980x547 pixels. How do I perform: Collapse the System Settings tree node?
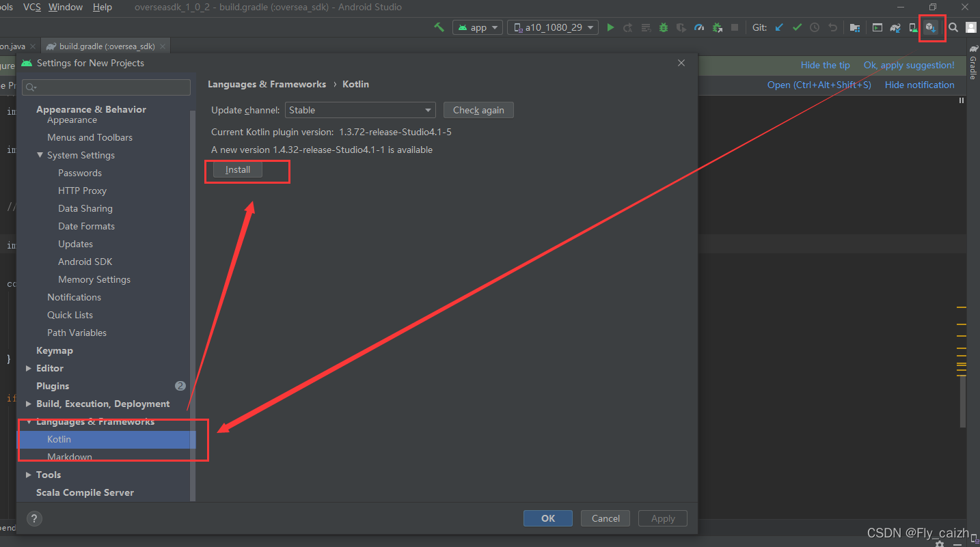(40, 155)
